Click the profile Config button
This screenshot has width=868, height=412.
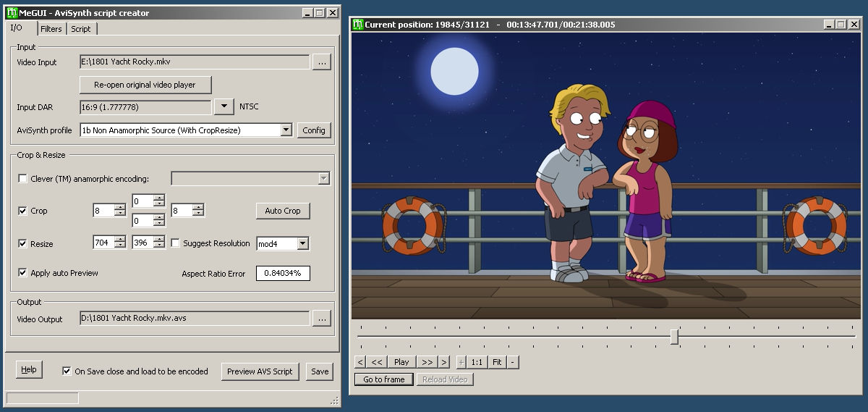(314, 130)
